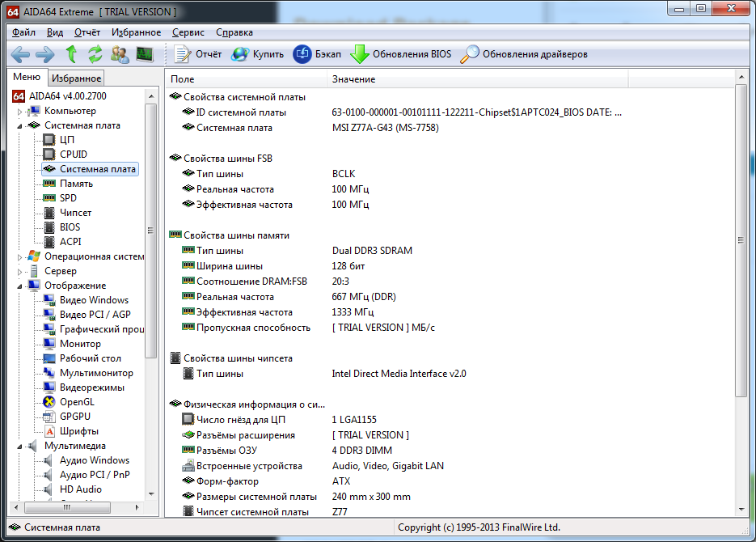Screen dimensions: 756x542
Task: Collapse the Отображение tree branch
Action: point(20,286)
